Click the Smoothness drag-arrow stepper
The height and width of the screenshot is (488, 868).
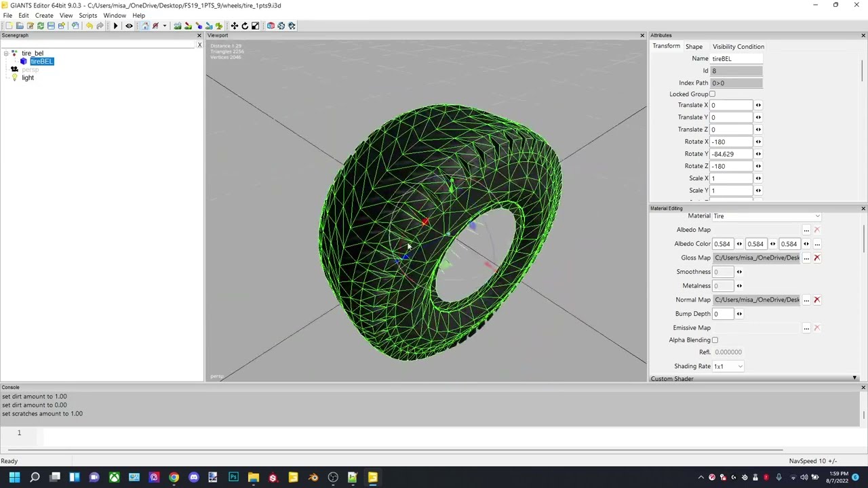coord(739,272)
